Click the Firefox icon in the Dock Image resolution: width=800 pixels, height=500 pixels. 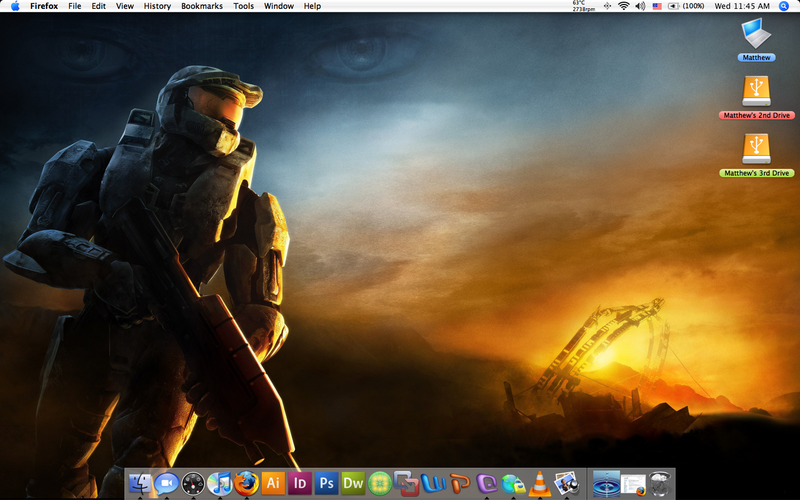[x=246, y=483]
